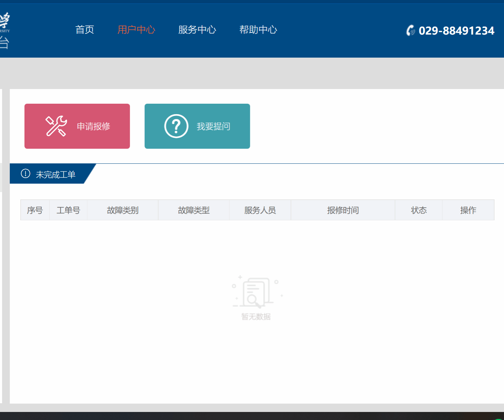The width and height of the screenshot is (504, 420).
Task: Navigate to 服务中心
Action: 197,30
